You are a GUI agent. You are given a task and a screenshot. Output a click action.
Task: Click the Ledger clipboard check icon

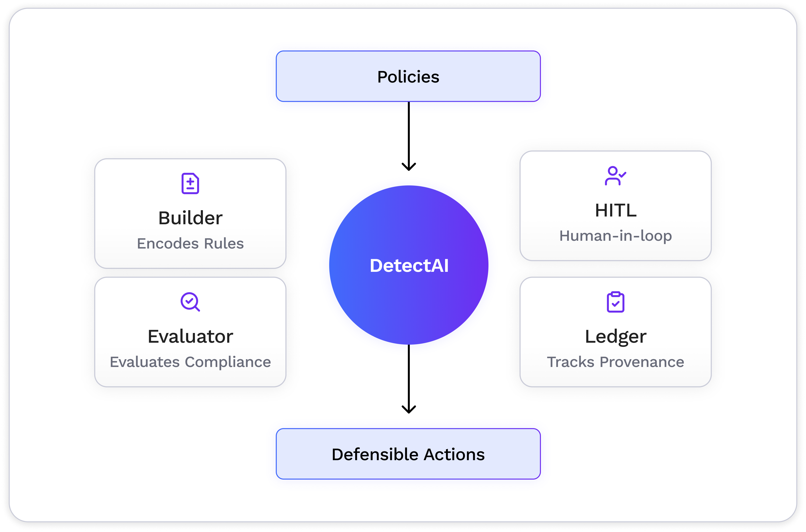click(615, 302)
